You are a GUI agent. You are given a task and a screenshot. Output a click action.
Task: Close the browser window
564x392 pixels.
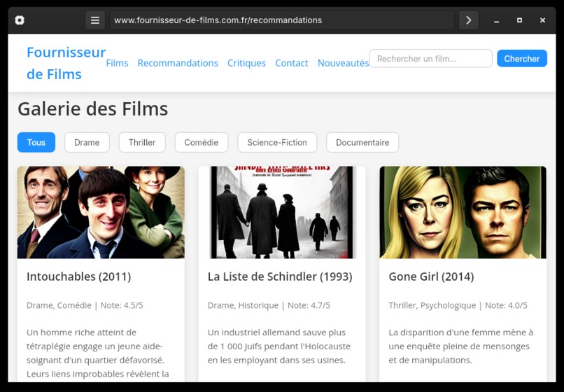click(x=542, y=20)
